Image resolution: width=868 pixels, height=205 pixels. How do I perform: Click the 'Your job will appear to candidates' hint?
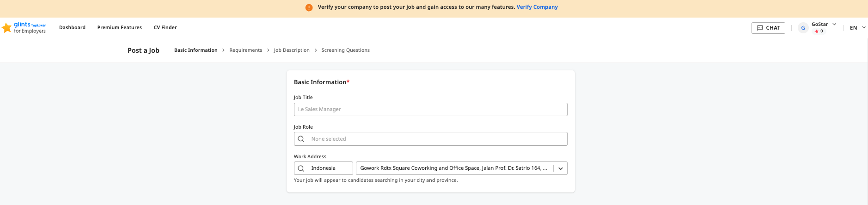[x=376, y=180]
